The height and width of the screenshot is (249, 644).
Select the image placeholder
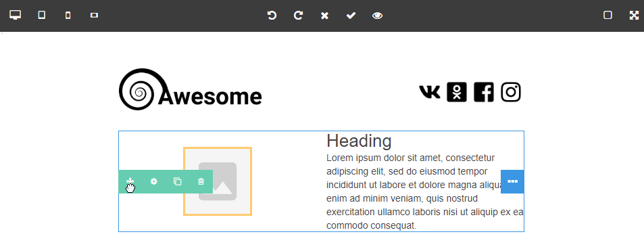218,181
